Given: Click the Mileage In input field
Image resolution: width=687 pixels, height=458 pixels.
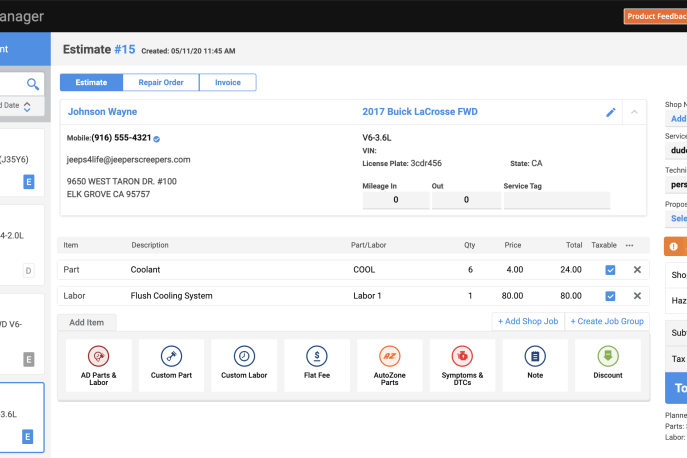Looking at the screenshot, I should [x=395, y=200].
